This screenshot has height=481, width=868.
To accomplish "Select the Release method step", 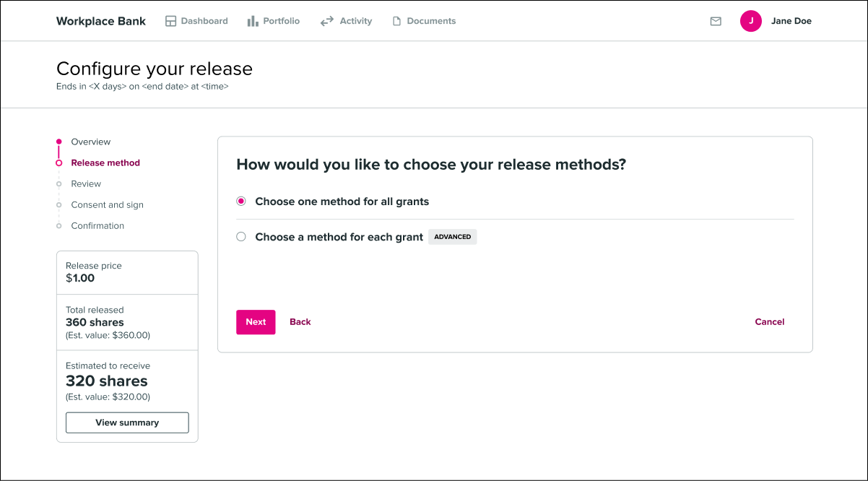I will (105, 163).
